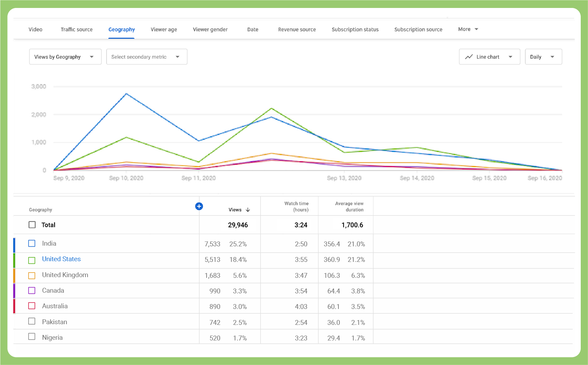Click United States' green color bar
Screen dimensions: 588x365
tap(14, 261)
